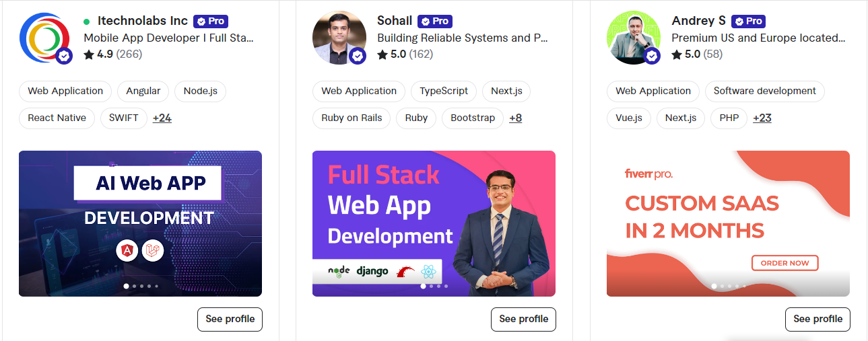
Task: Open Itechnolabs Inc's See profile button
Action: coord(230,319)
